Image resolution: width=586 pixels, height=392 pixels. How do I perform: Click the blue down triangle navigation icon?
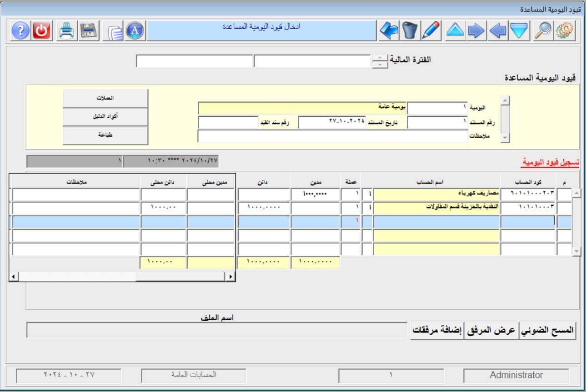point(519,30)
